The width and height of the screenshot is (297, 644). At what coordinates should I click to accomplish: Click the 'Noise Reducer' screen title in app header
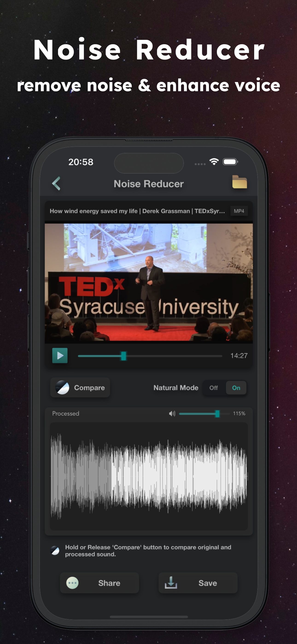tap(149, 184)
